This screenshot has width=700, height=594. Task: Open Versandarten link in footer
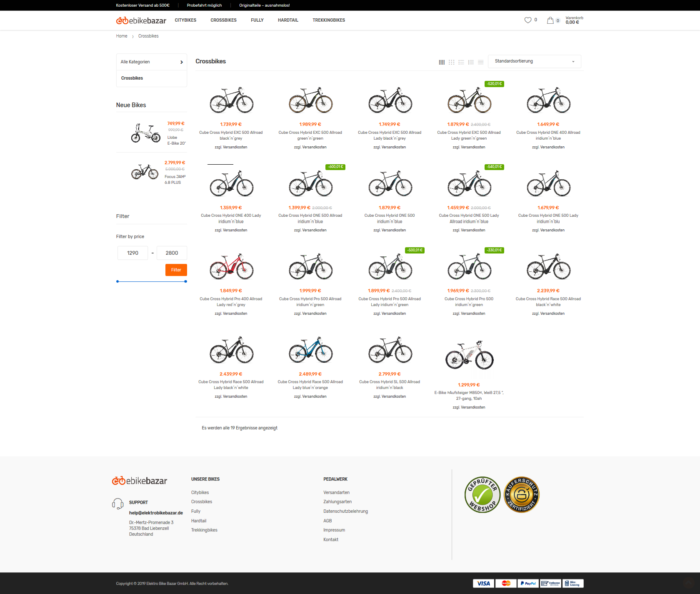tap(336, 493)
